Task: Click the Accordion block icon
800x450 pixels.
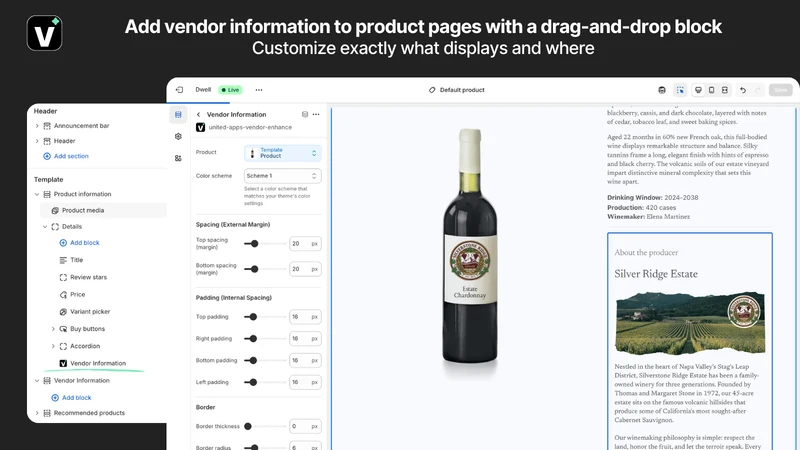Action: coord(63,346)
